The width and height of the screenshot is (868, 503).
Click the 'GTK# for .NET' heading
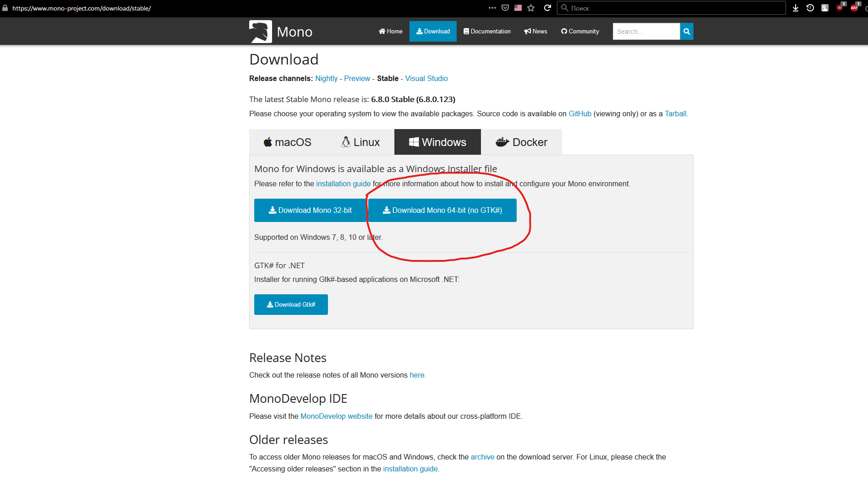(279, 265)
